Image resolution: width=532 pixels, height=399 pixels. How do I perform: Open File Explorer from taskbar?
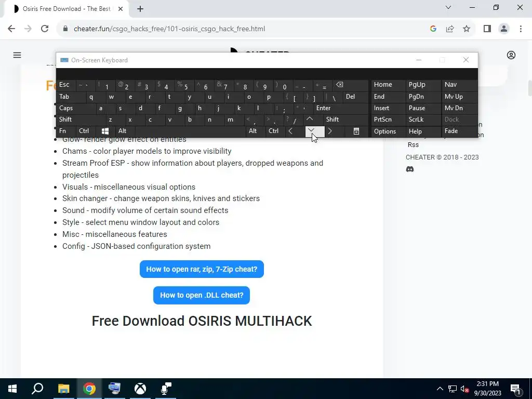(x=63, y=389)
